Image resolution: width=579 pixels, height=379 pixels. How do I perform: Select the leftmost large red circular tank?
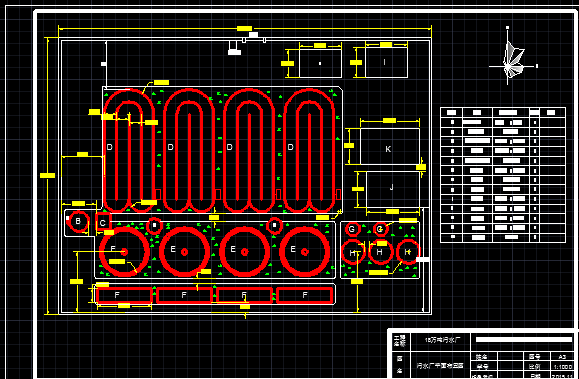(x=124, y=252)
